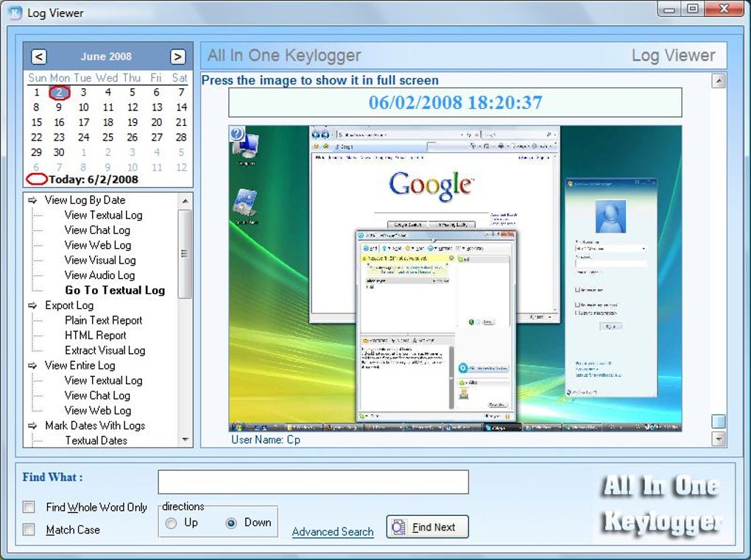This screenshot has height=560, width=751.
Task: Select June 27 on the calendar
Action: [157, 138]
